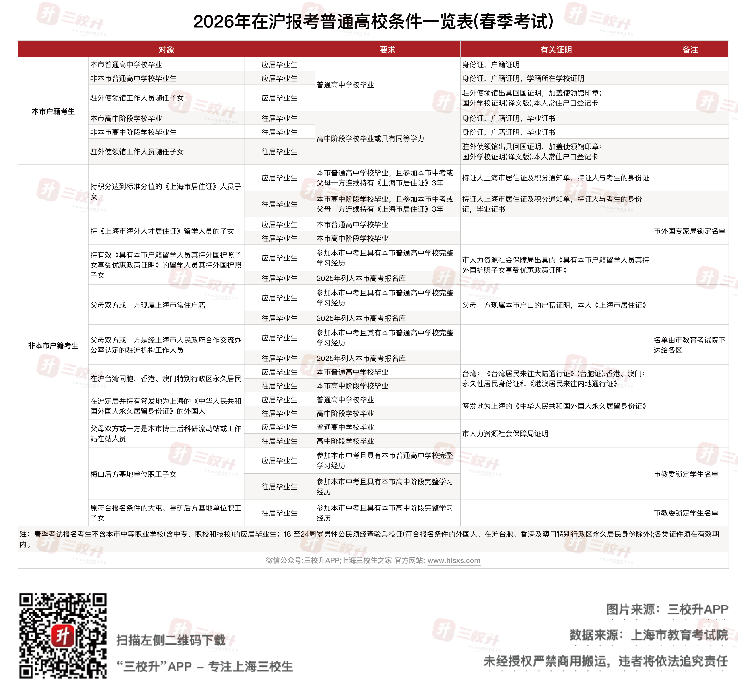Click the 有关证明 column header
This screenshot has width=744, height=700.
click(x=556, y=50)
